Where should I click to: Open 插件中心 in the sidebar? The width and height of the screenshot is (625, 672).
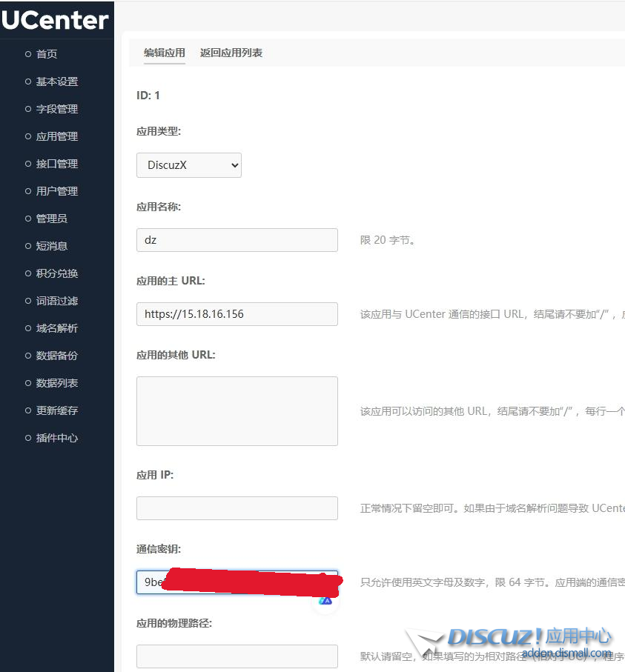[x=56, y=438]
